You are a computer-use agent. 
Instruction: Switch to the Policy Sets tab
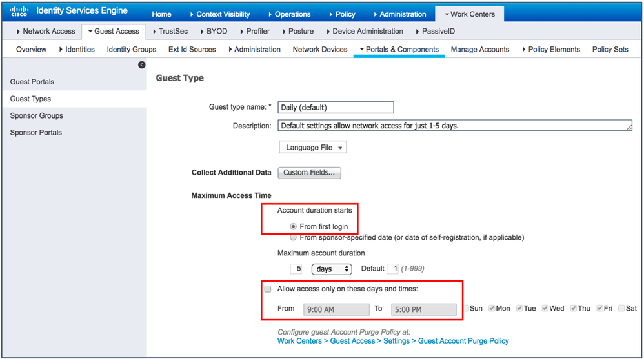(610, 49)
